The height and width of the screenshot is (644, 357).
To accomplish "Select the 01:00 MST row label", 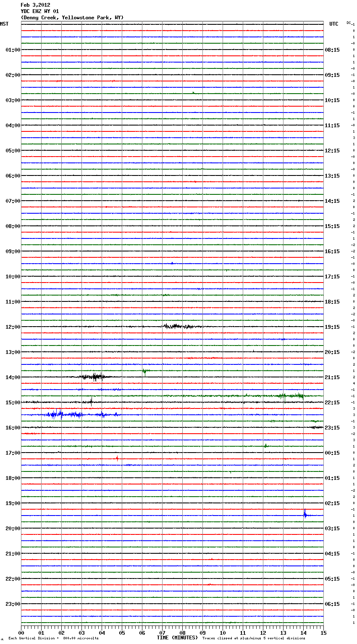I will [13, 50].
